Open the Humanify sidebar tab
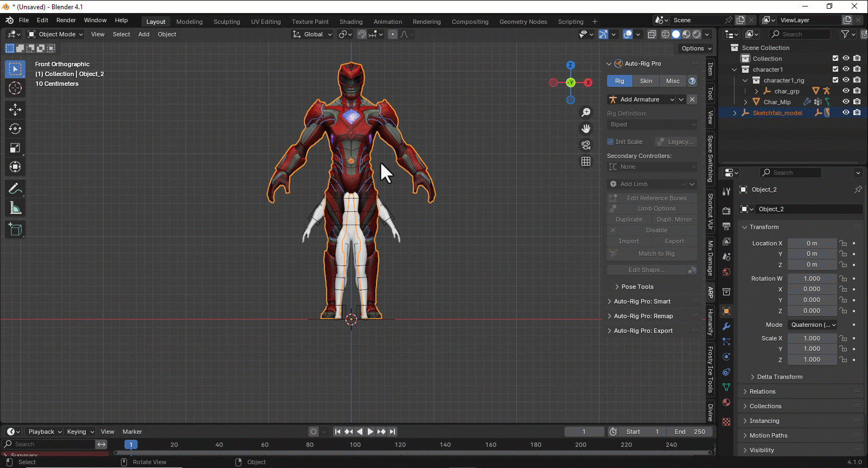The image size is (868, 468). [x=710, y=322]
